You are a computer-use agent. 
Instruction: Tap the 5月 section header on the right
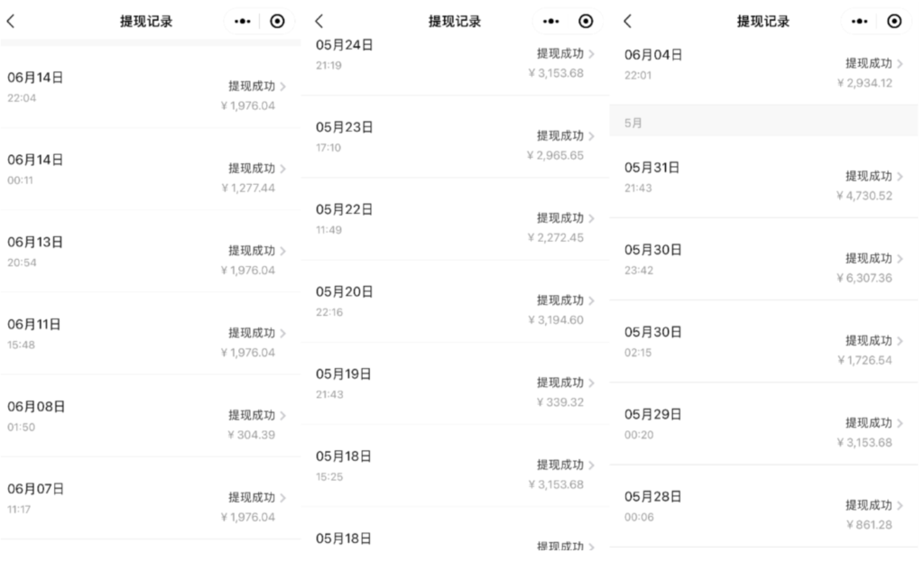pos(633,122)
